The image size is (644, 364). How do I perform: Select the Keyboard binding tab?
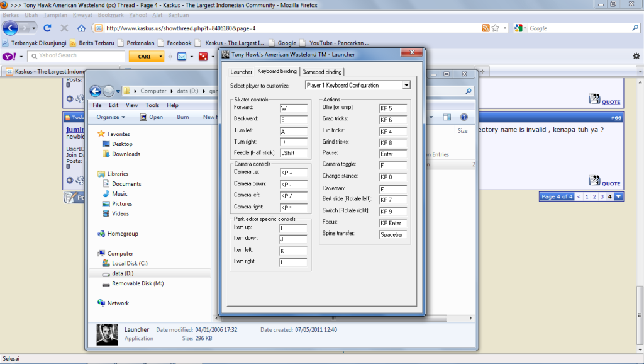click(x=277, y=71)
